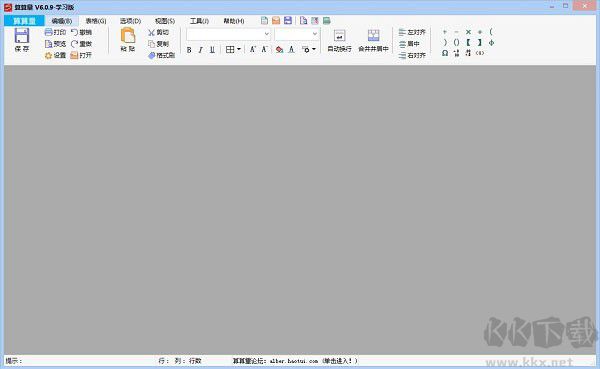
Task: Insert the 】 right bracket symbol
Action: tap(479, 42)
